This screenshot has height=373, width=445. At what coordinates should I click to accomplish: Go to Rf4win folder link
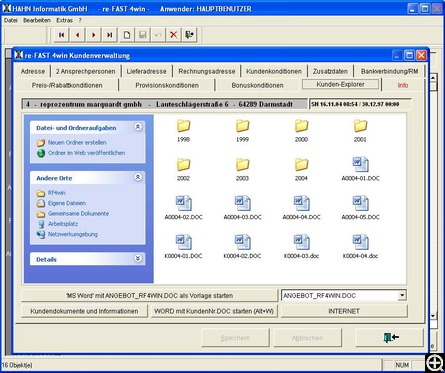tap(57, 193)
